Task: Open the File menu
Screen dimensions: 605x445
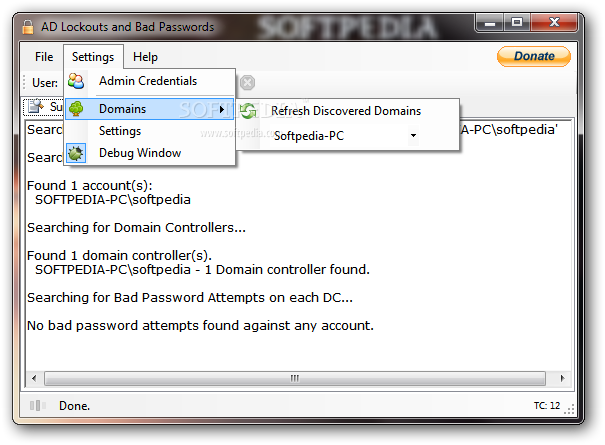Action: point(44,57)
